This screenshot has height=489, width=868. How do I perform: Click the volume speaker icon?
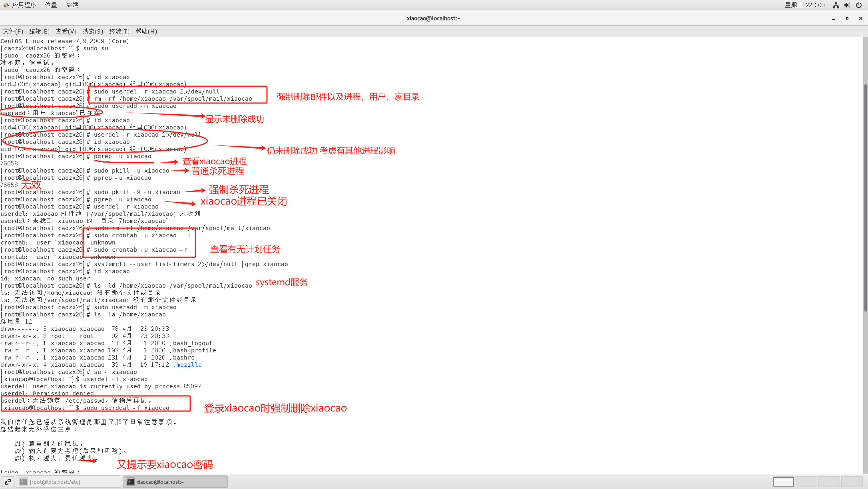click(847, 5)
